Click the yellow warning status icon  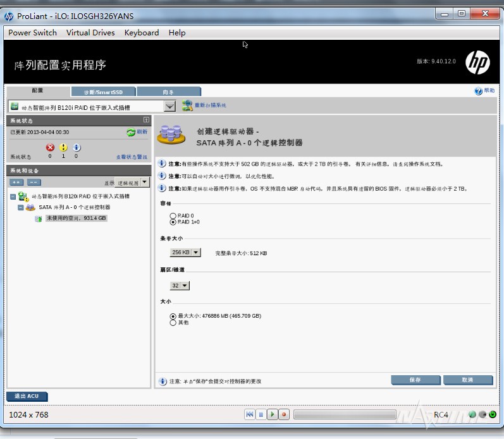click(63, 147)
